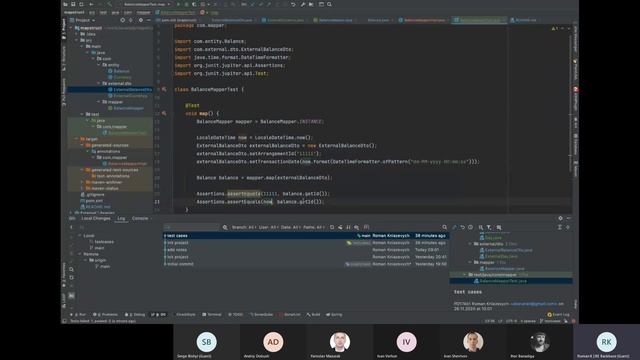Open the Log tab in Git panel
The height and width of the screenshot is (360, 640).
pos(121,218)
